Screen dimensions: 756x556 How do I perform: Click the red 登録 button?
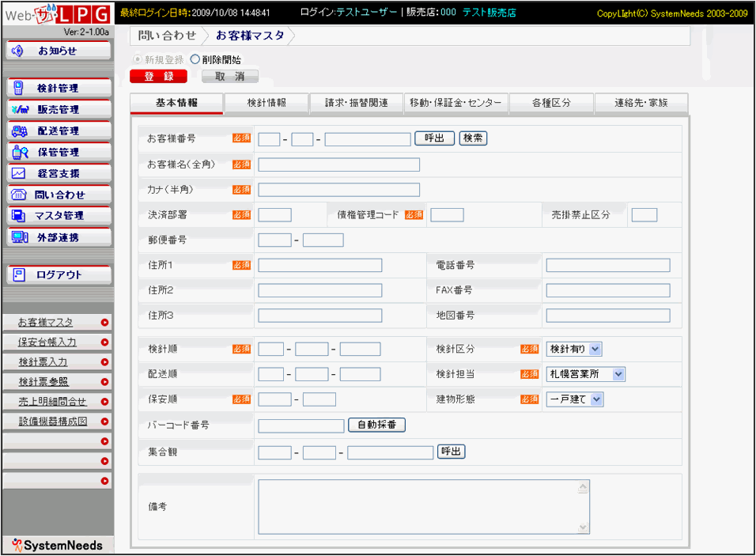(159, 76)
